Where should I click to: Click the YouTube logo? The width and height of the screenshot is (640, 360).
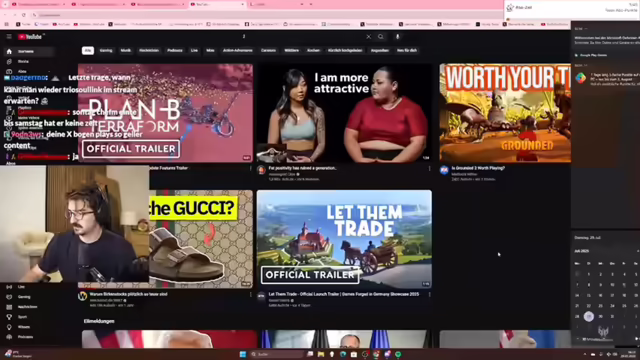tap(30, 37)
